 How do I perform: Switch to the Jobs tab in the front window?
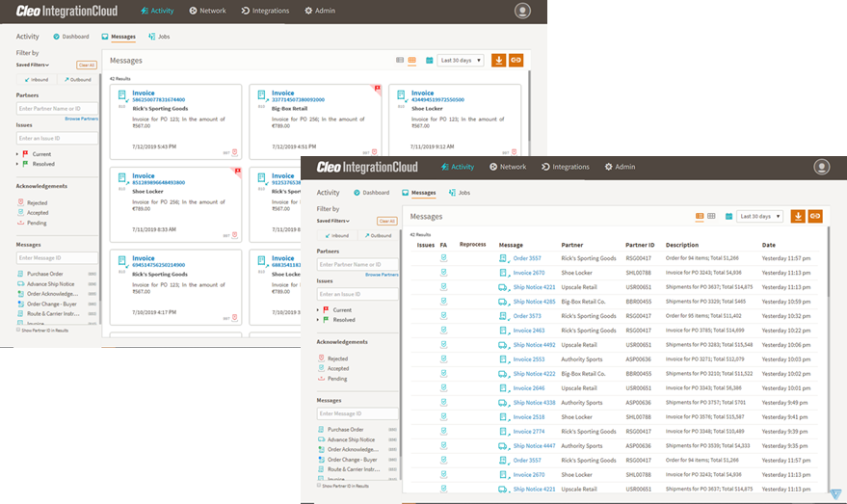460,193
